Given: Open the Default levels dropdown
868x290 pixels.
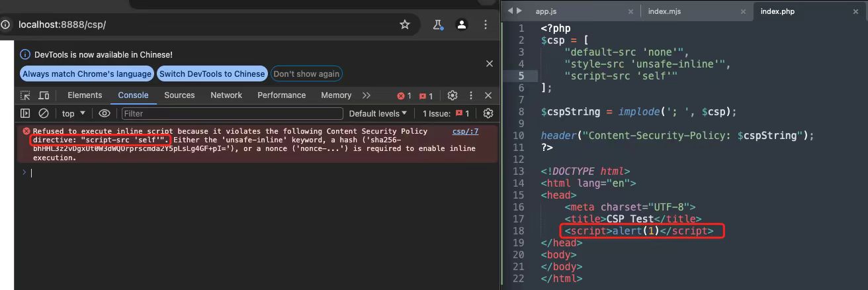Looking at the screenshot, I should (378, 114).
